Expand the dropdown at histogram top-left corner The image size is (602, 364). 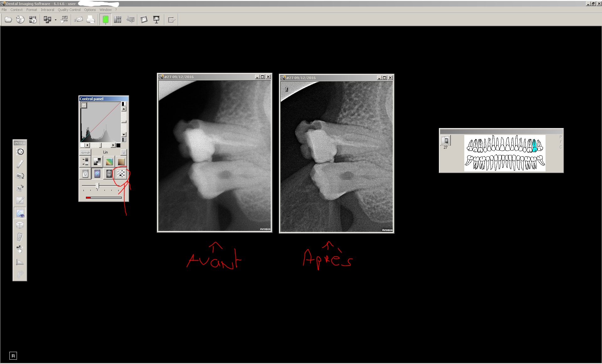point(84,105)
